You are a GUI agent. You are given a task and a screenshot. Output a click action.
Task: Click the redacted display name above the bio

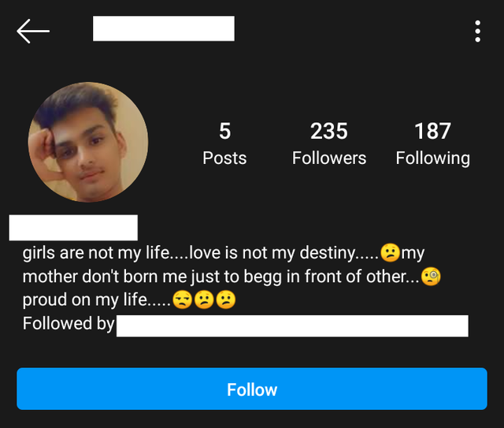73,228
